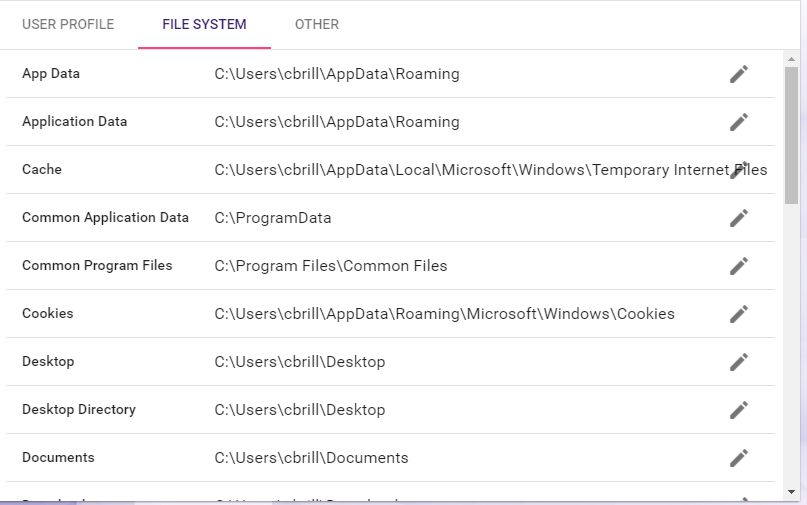The height and width of the screenshot is (505, 807).
Task: Switch to the User Profile tab
Action: coord(68,25)
